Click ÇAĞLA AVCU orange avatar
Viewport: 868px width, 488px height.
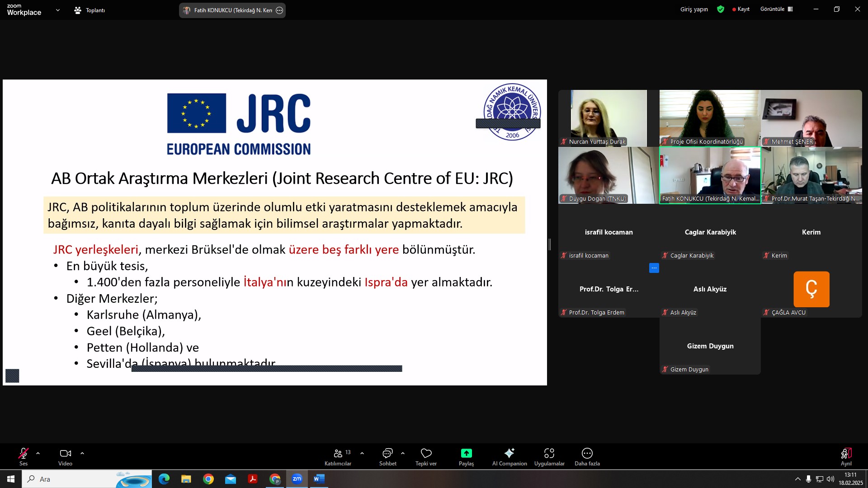(811, 289)
